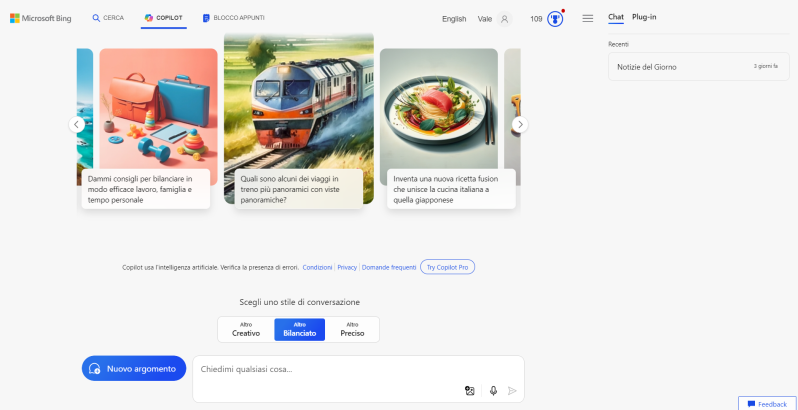Click the Try Copilot Pro button

pyautogui.click(x=447, y=267)
